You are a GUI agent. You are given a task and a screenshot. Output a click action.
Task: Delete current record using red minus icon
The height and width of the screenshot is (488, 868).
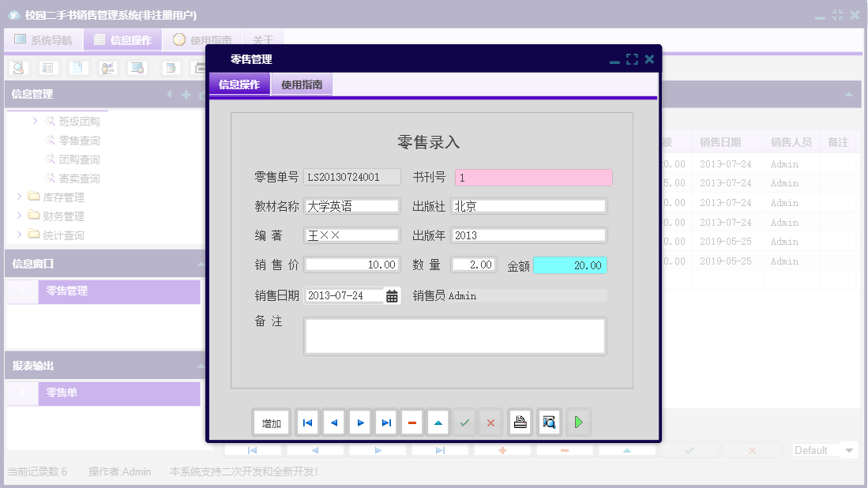[x=411, y=422]
